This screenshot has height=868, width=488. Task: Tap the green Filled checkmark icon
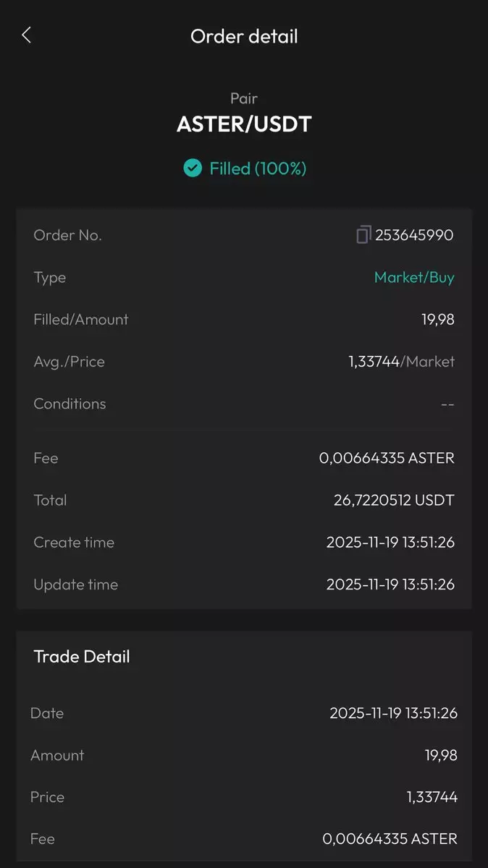point(192,169)
